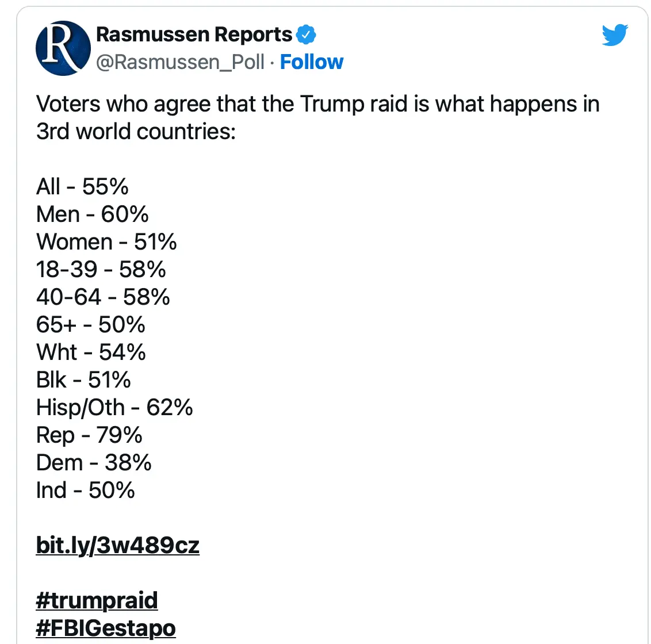
Task: Follow the Rasmussen Reports account
Action: point(311,62)
